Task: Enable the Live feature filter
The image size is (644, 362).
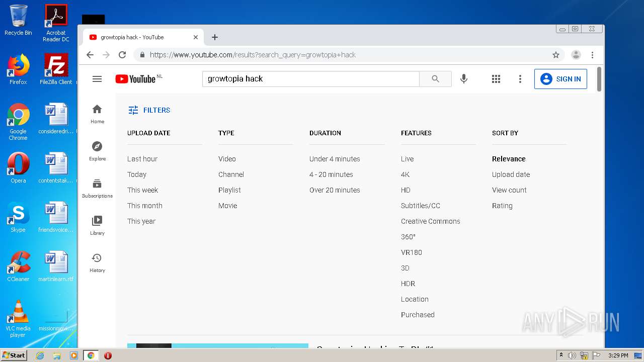Action: (407, 159)
